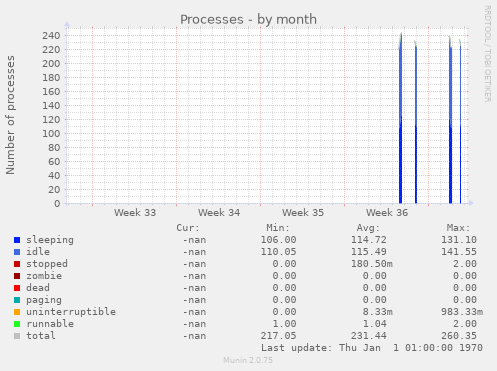The image size is (497, 371).
Task: Click the 'zombie' legend label
Action: point(44,276)
